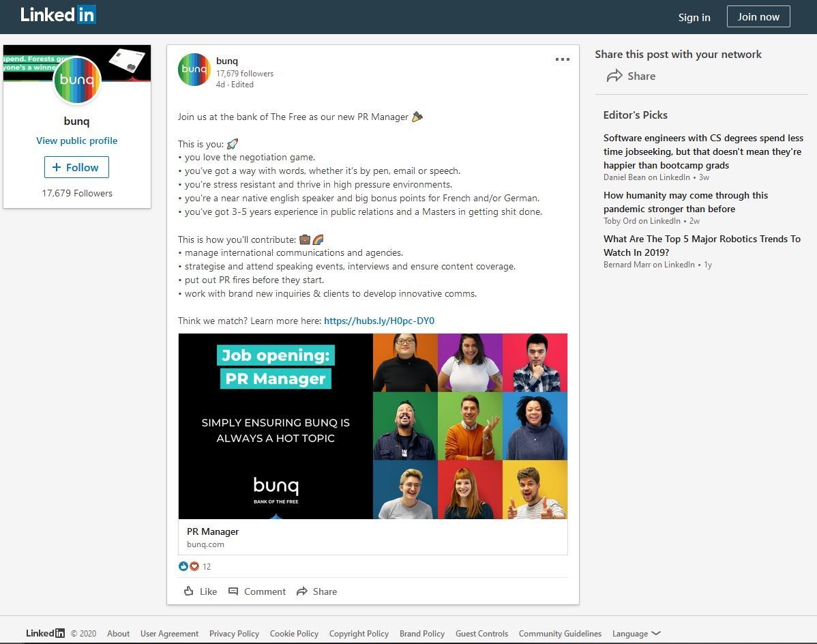Click bunq avatar in post header
Screen dimensions: 817x644
pyautogui.click(x=194, y=70)
